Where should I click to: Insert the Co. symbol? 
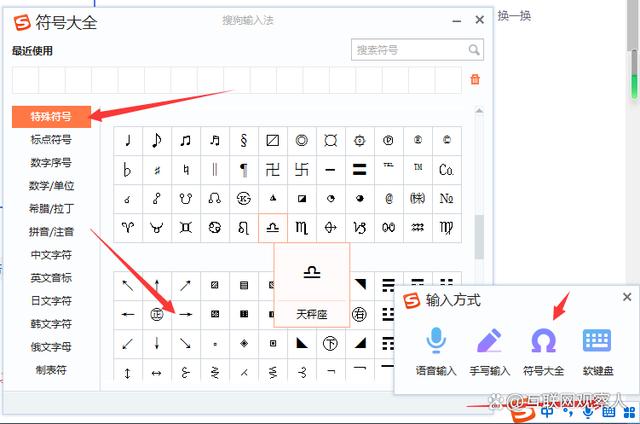(x=447, y=170)
